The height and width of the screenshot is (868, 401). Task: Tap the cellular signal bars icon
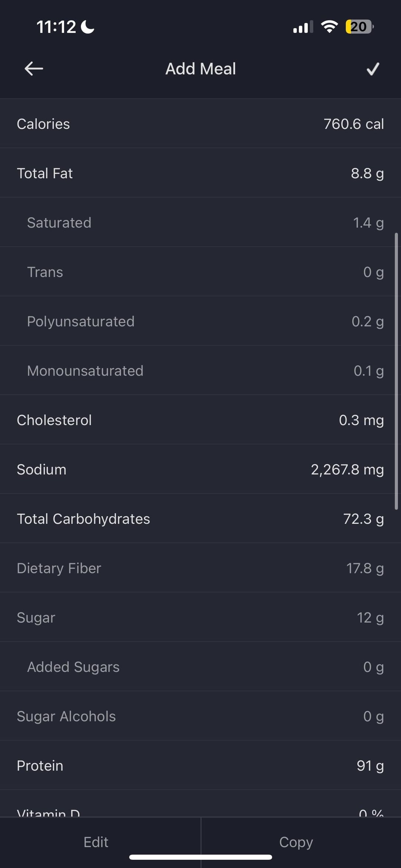[303, 27]
